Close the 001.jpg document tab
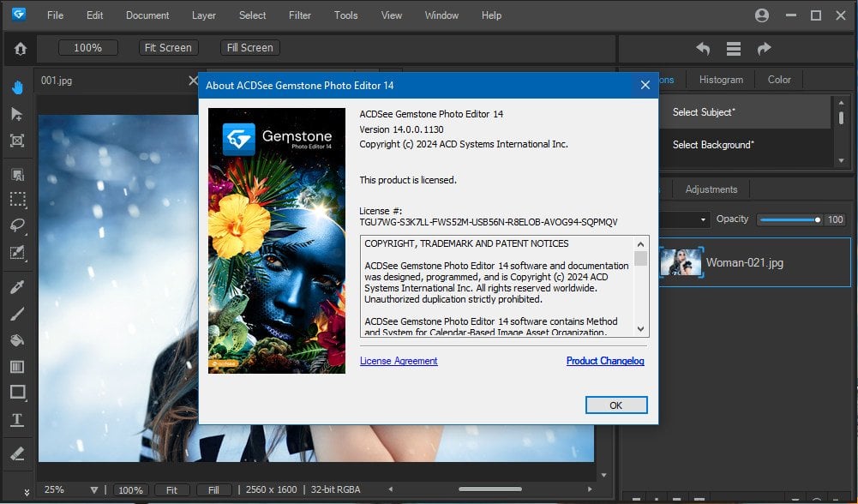This screenshot has height=504, width=858. pos(193,81)
